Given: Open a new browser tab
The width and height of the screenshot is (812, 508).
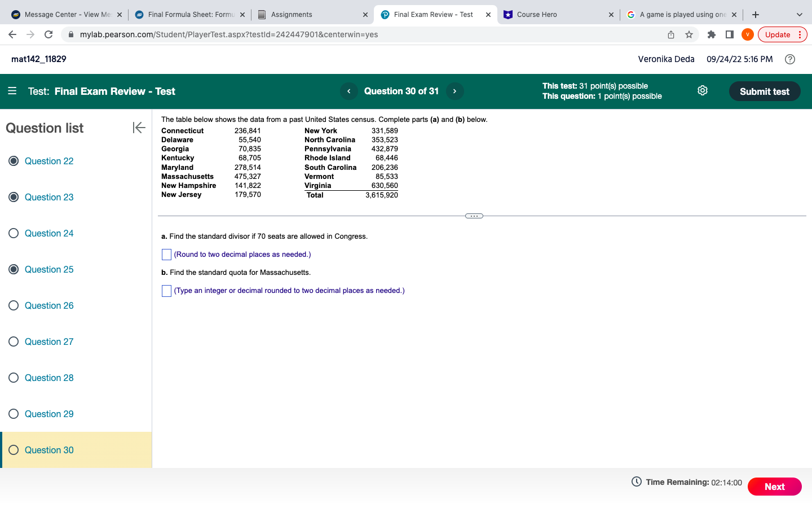Looking at the screenshot, I should tap(756, 15).
